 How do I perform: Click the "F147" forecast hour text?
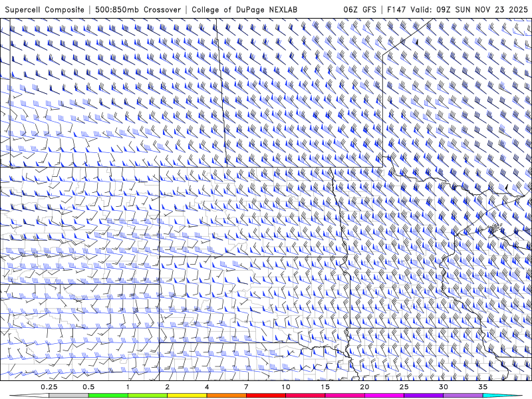click(x=396, y=9)
